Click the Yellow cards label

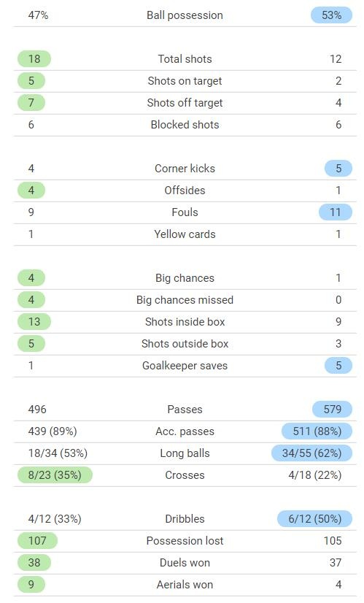[185, 234]
